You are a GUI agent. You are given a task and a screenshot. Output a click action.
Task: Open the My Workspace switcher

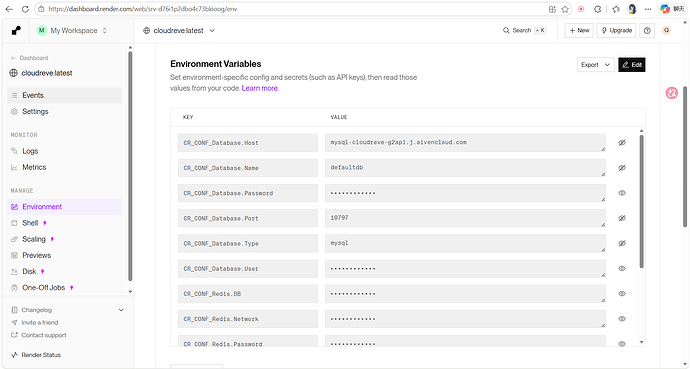click(x=72, y=30)
